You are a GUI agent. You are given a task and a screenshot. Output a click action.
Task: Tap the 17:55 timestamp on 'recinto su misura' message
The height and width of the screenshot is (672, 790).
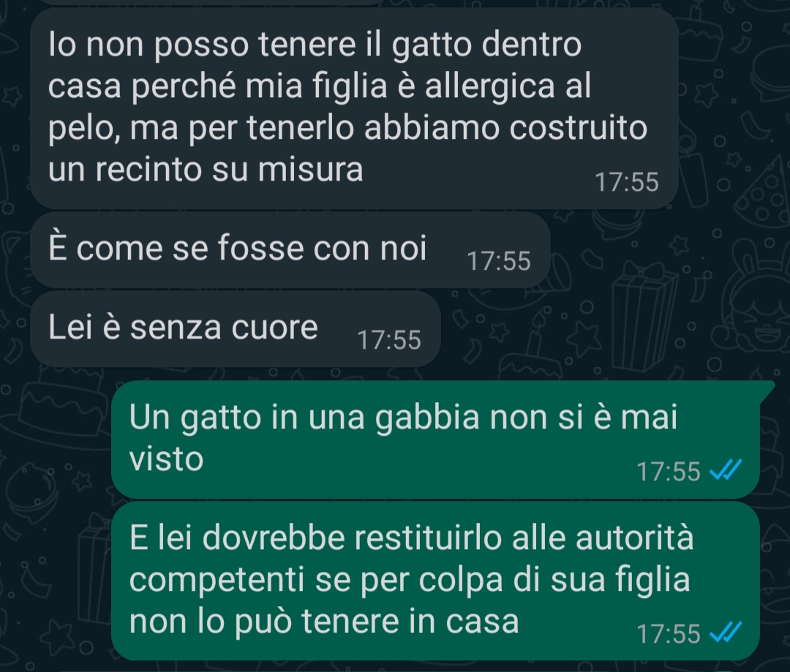(627, 182)
